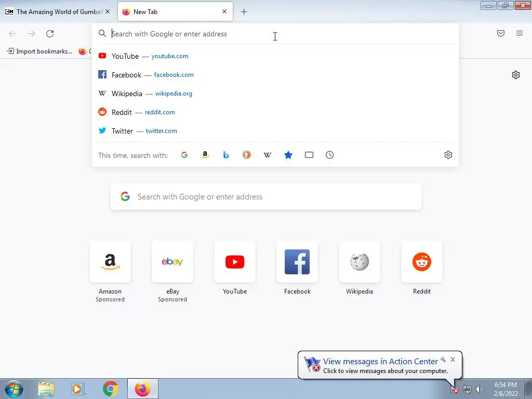Search Bookmarks using the star icon

[288, 155]
